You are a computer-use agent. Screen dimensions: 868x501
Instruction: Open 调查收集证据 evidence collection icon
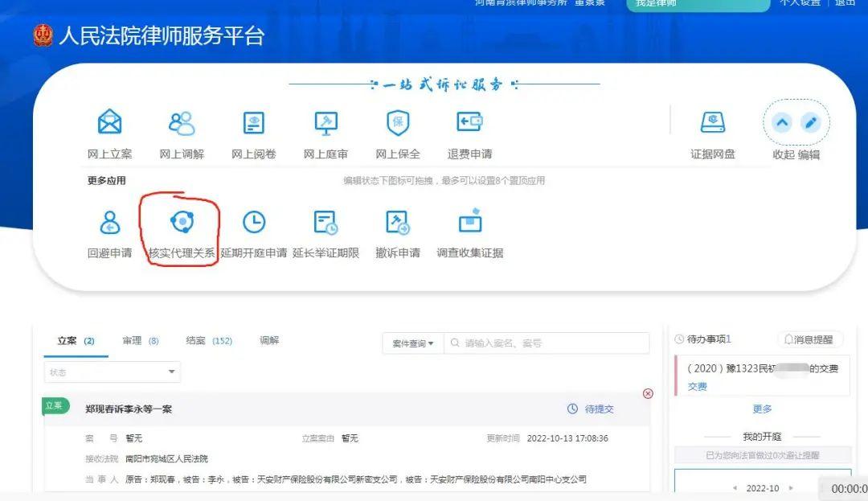pos(470,220)
